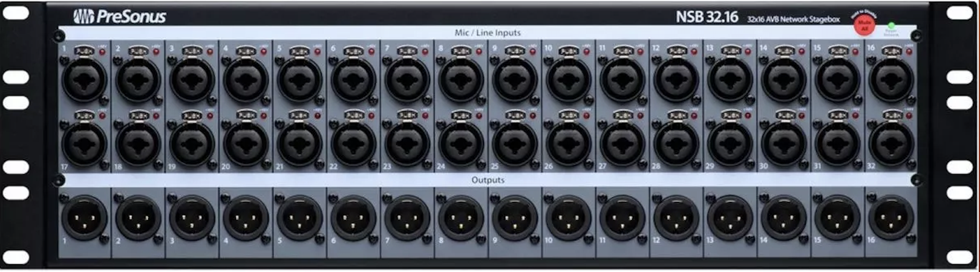Select the input 1 combo jack
The image size is (980, 272).
click(85, 80)
